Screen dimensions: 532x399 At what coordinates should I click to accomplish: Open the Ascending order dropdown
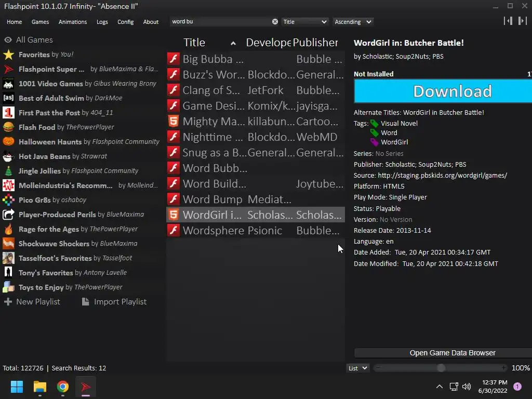coord(353,22)
